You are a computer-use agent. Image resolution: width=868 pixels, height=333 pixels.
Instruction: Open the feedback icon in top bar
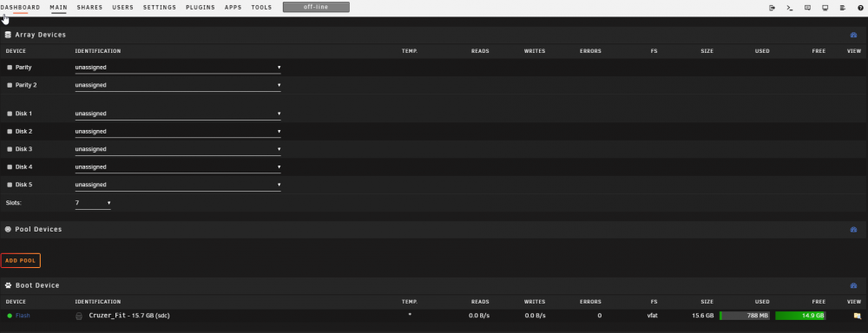807,8
